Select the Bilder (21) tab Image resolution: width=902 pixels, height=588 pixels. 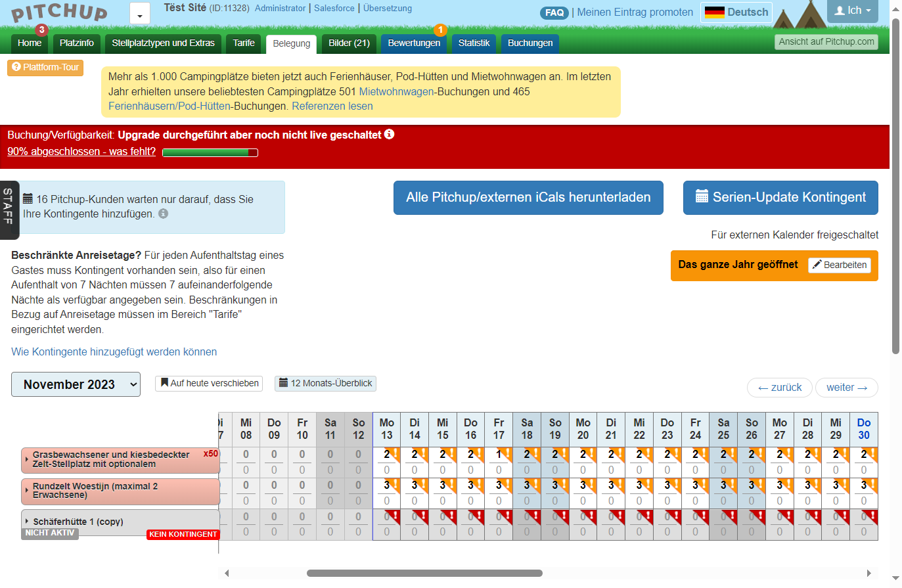pos(349,43)
